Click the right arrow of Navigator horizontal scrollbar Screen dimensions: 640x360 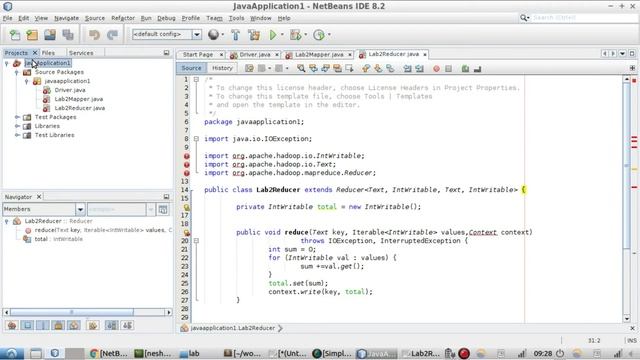click(x=169, y=312)
